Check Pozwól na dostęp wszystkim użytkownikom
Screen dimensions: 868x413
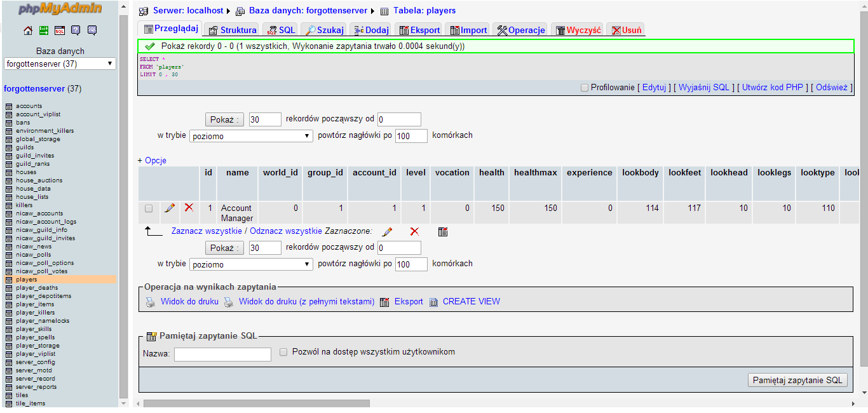[x=284, y=351]
